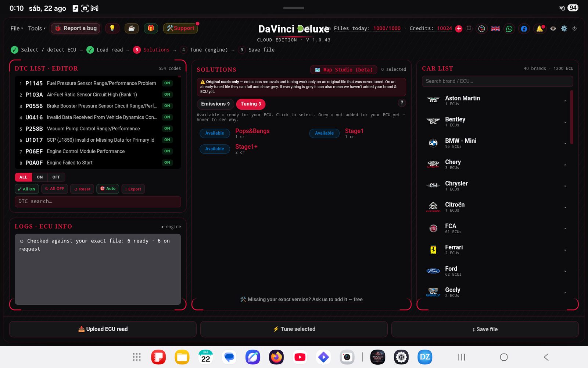This screenshot has height=368, width=588.
Task: Go to the Load read step
Action: [105, 50]
